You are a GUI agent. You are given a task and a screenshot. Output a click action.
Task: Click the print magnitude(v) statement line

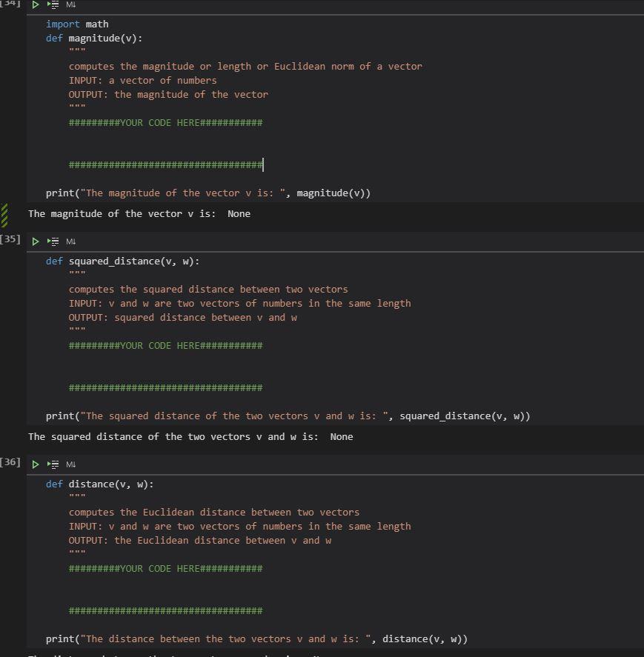(208, 193)
